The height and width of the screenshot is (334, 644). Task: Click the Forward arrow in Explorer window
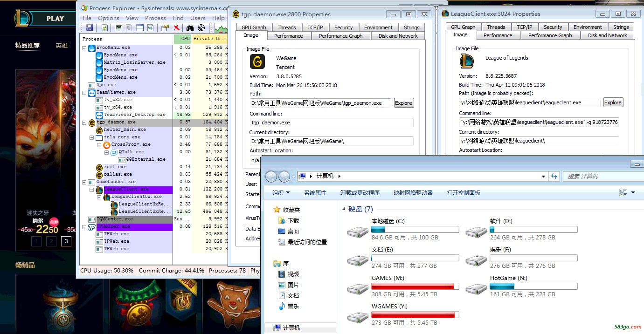pos(284,177)
